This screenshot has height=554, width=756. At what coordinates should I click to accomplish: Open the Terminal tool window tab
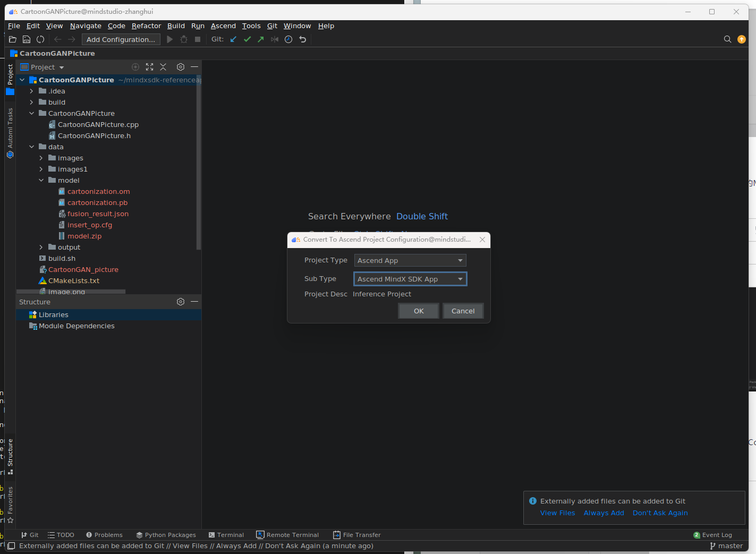226,535
